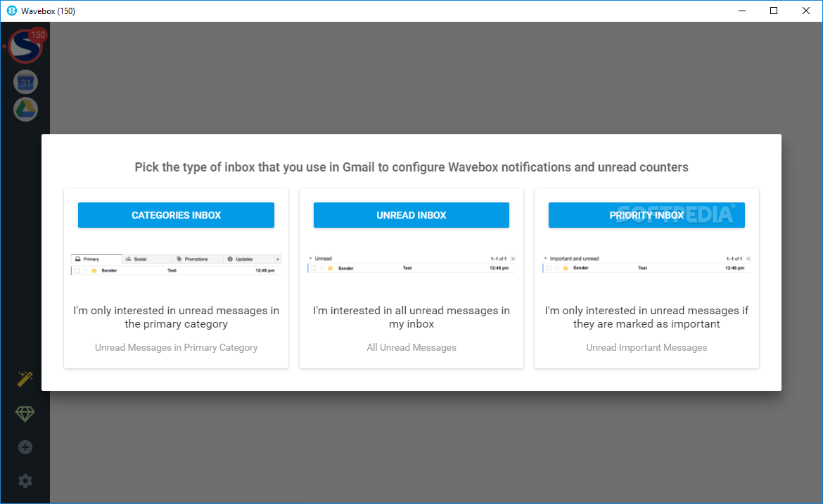This screenshot has height=504, width=823.
Task: Add a new account with plus icon
Action: pyautogui.click(x=25, y=447)
